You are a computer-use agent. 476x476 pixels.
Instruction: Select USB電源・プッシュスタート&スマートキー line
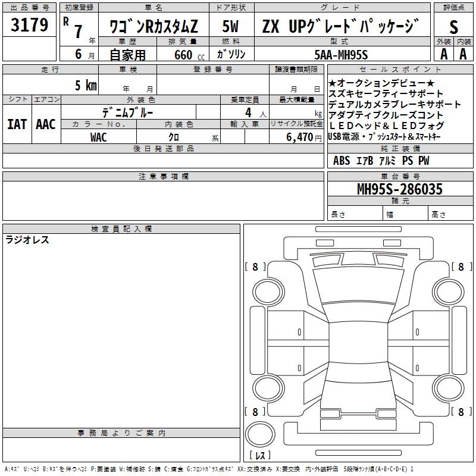point(384,136)
